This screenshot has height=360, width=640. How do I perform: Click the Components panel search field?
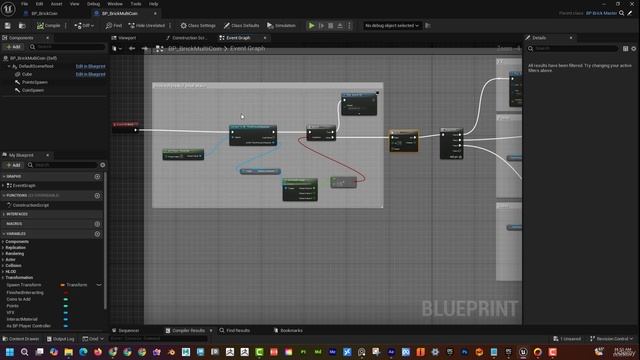coord(67,47)
